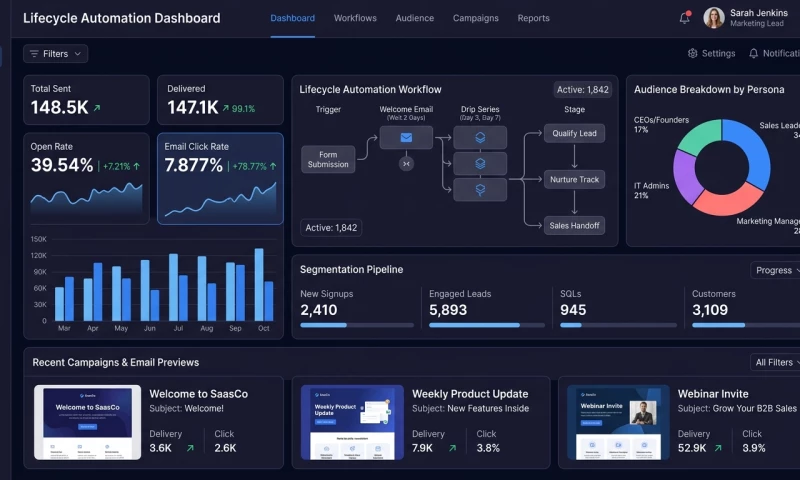
Task: Open the notification bell in header
Action: [685, 17]
